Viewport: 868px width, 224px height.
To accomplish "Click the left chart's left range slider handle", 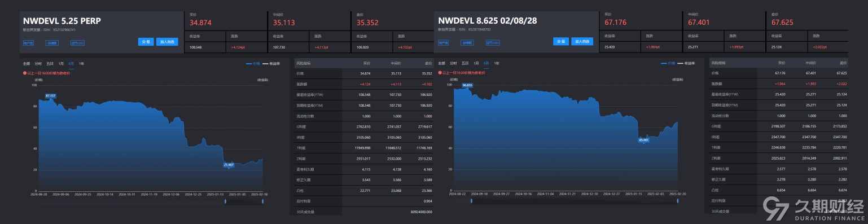I will point(226,201).
